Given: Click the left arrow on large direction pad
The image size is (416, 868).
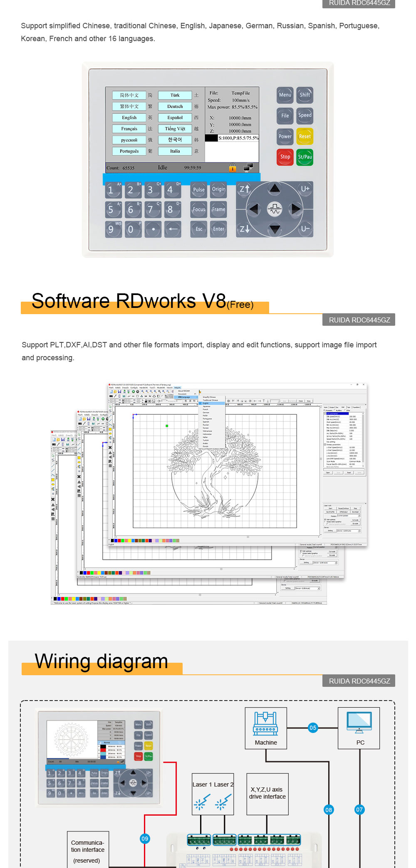Looking at the screenshot, I should (x=253, y=209).
